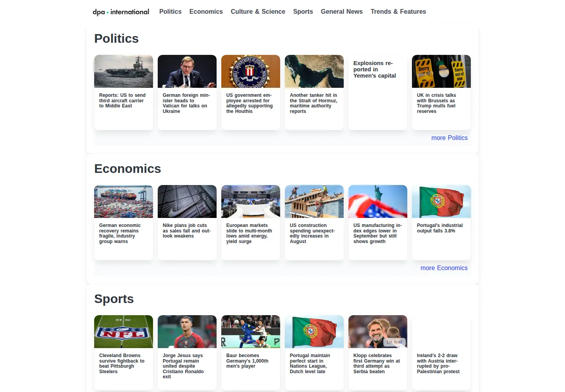Open 'Nike plans job cuts' headline

pyautogui.click(x=186, y=231)
